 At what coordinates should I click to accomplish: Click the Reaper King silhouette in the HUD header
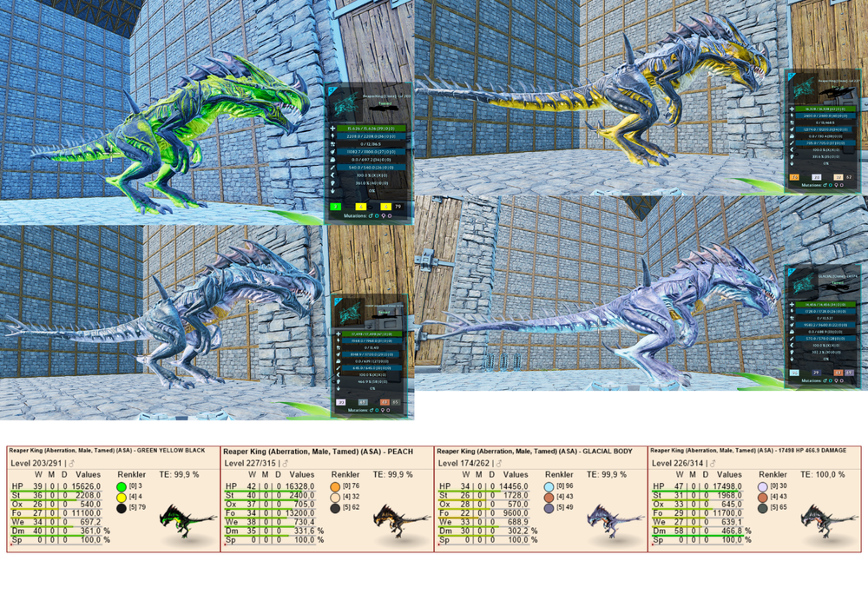pyautogui.click(x=345, y=104)
